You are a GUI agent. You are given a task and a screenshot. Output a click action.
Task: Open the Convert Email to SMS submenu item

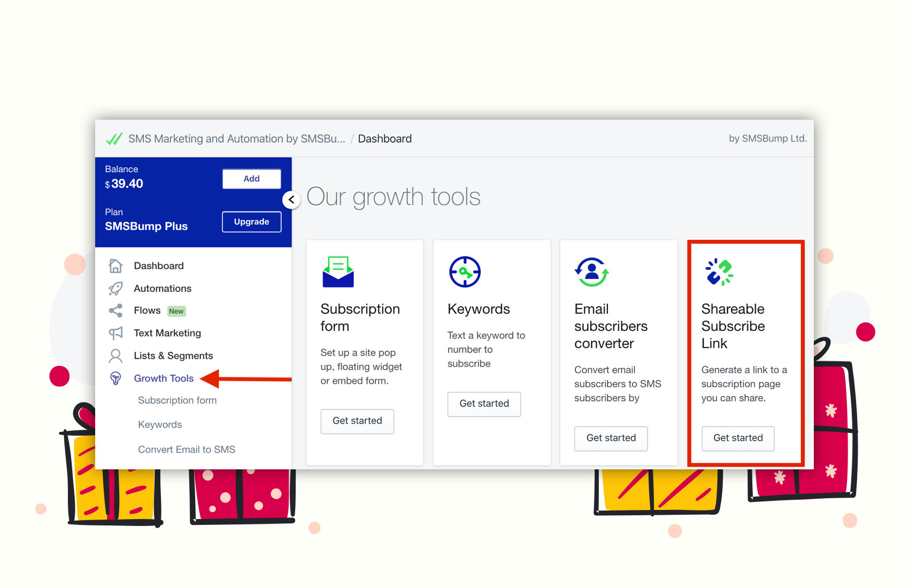pyautogui.click(x=187, y=450)
